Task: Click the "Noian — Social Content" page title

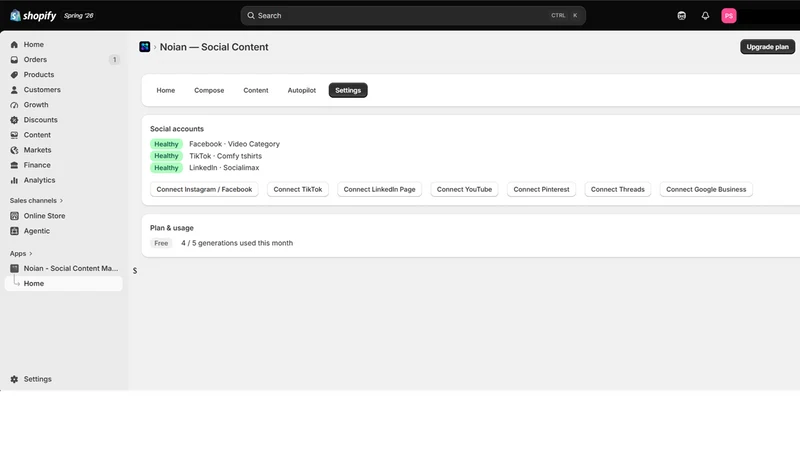Action: click(214, 47)
